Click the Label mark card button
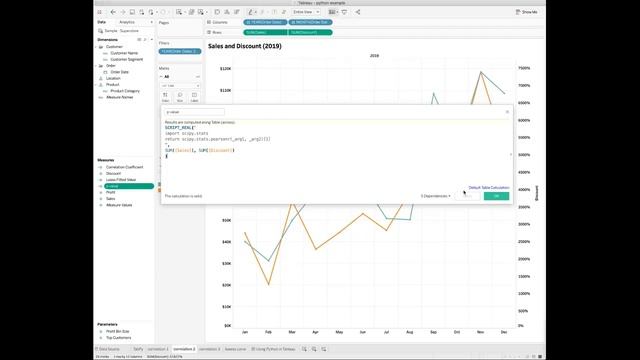Viewport: 640px width, 360px height. pos(194,97)
